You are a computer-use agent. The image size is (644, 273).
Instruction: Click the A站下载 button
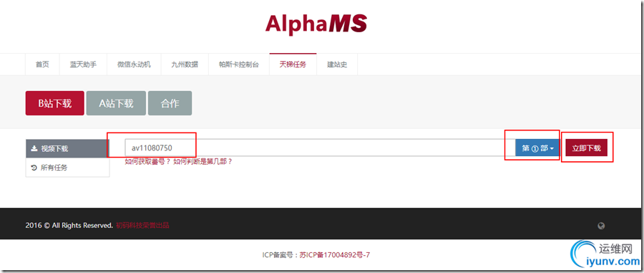(x=116, y=103)
